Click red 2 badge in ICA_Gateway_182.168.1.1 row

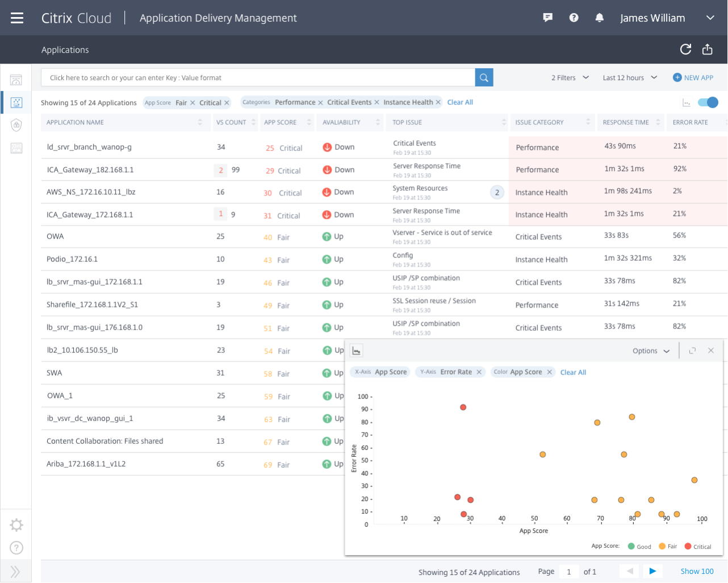221,170
